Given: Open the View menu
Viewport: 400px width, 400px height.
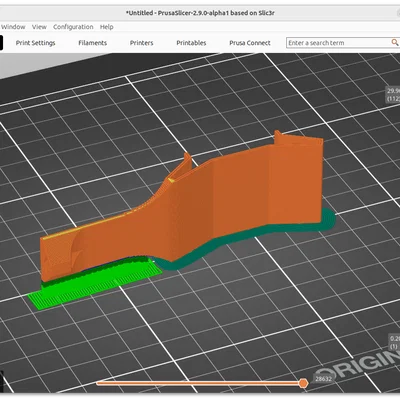Looking at the screenshot, I should click(x=39, y=27).
